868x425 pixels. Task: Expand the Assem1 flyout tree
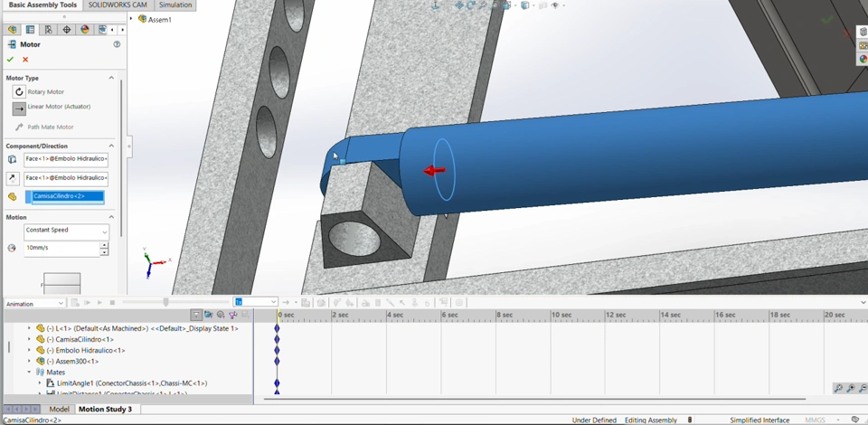[x=131, y=19]
